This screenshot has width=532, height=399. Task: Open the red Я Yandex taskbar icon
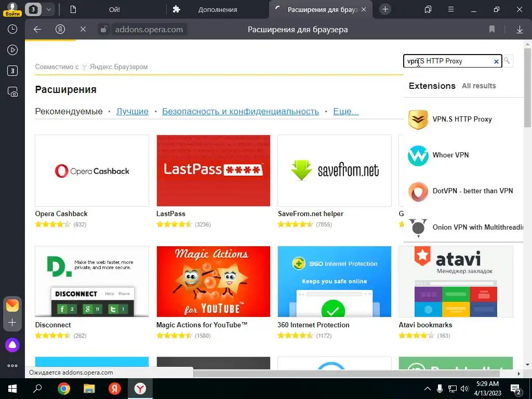(x=114, y=389)
